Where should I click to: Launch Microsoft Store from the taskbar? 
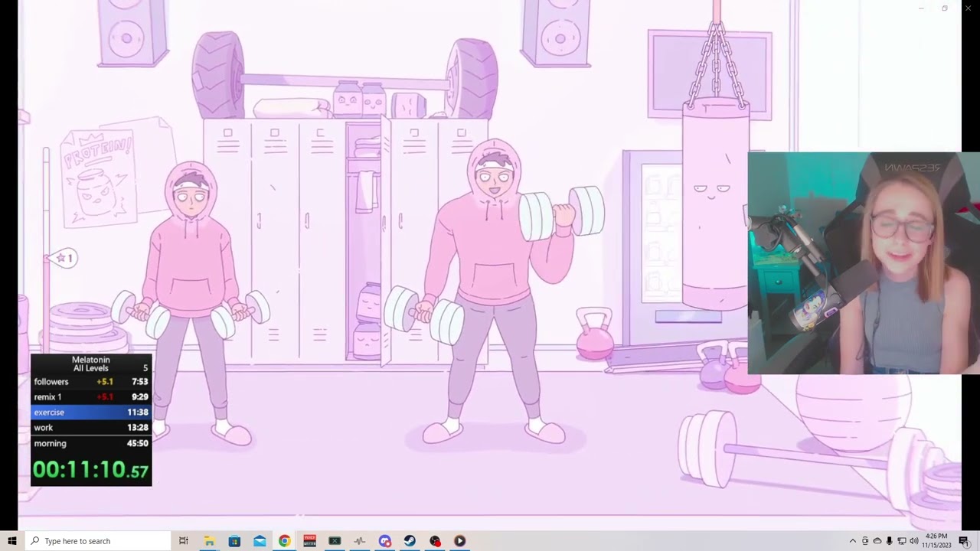[234, 541]
